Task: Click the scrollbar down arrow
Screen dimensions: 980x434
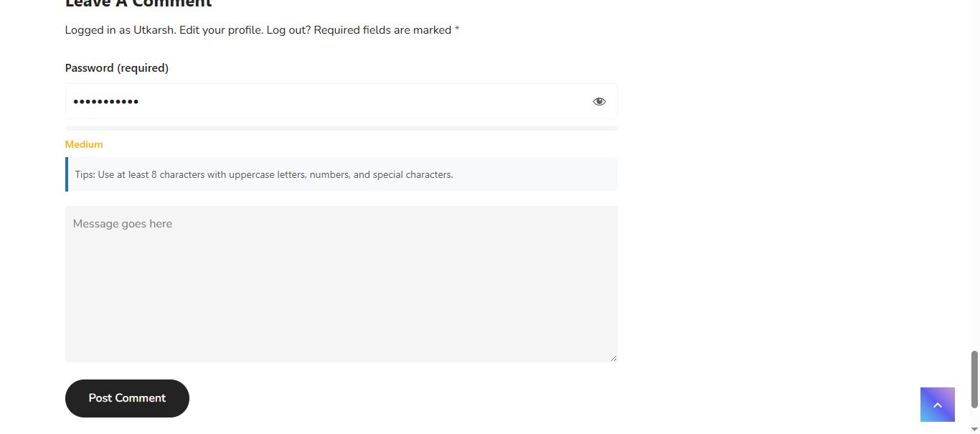Action: pos(974,429)
